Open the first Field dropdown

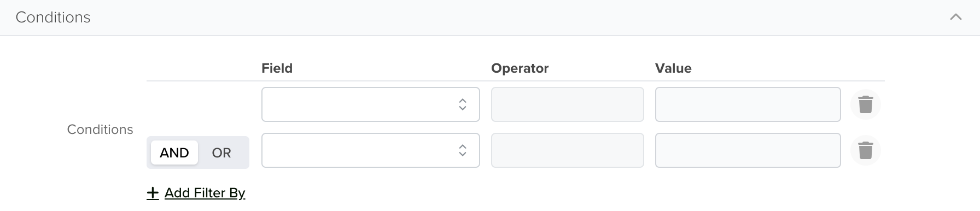coord(371,104)
